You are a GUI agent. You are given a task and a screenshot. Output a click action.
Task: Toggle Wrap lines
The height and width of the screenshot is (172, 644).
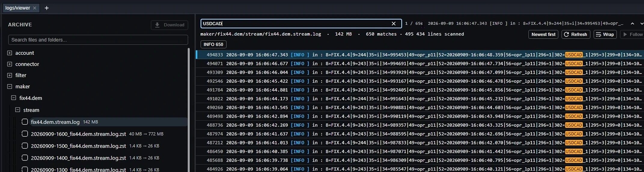pyautogui.click(x=605, y=34)
